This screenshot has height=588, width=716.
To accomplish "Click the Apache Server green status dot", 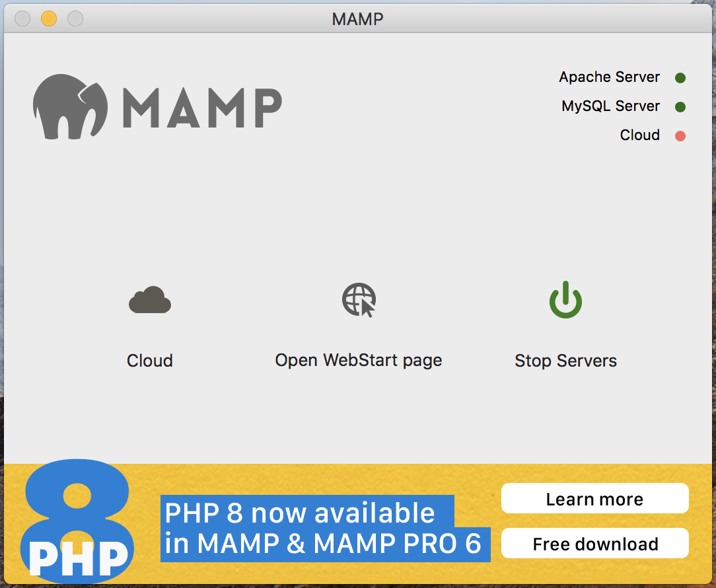I will pos(680,78).
